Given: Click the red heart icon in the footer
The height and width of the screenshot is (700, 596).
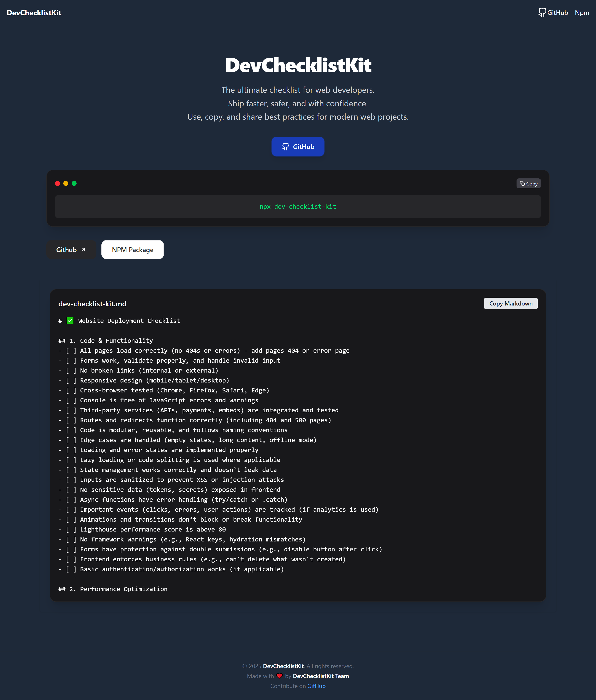Looking at the screenshot, I should (279, 676).
